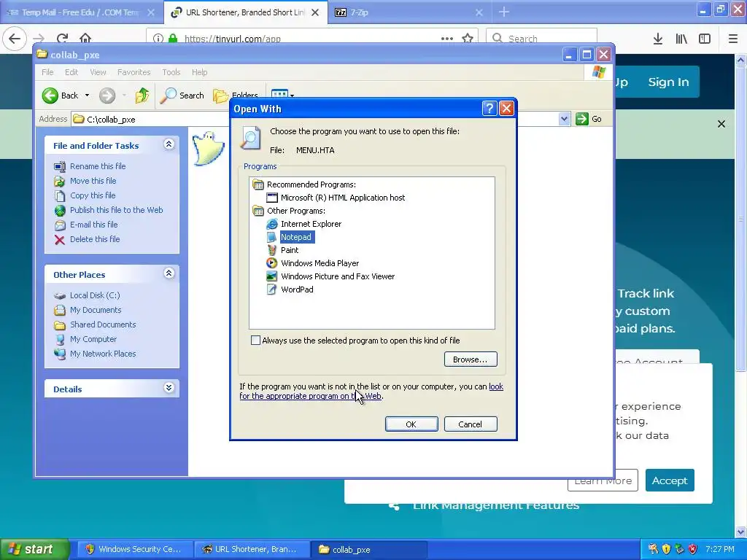747x560 pixels.
Task: Open the Favorites menu in Explorer
Action: 134,72
